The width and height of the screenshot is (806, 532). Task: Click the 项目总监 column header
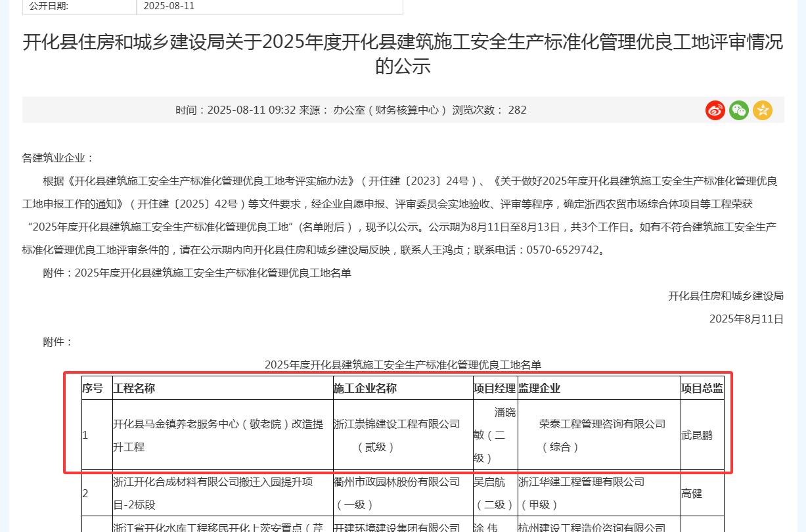point(702,388)
